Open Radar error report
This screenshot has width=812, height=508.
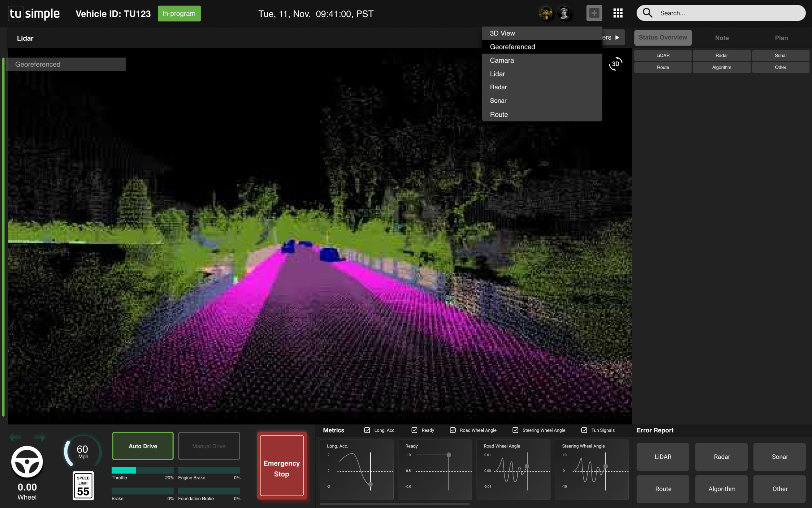pyautogui.click(x=721, y=457)
